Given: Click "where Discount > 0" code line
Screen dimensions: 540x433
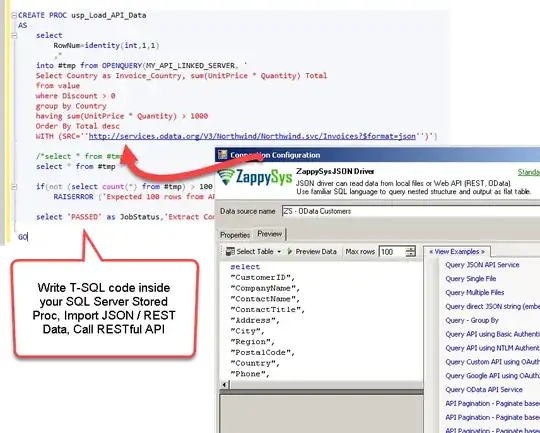Looking at the screenshot, I should click(x=75, y=96).
